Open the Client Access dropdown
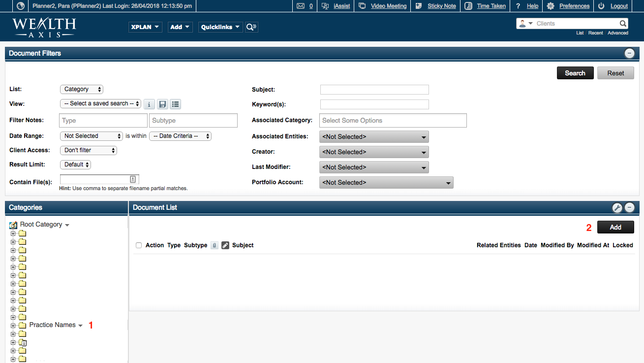Viewport: 644px width, 363px height. [89, 150]
